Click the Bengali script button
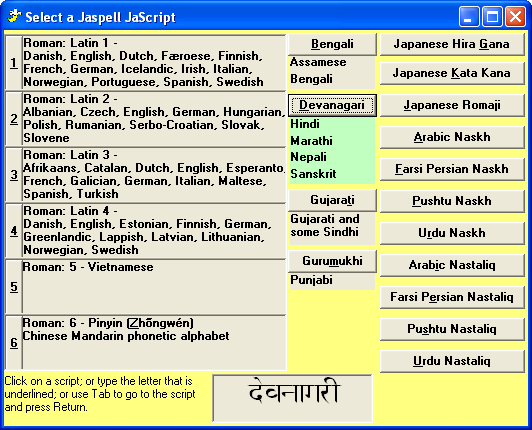 pyautogui.click(x=332, y=44)
